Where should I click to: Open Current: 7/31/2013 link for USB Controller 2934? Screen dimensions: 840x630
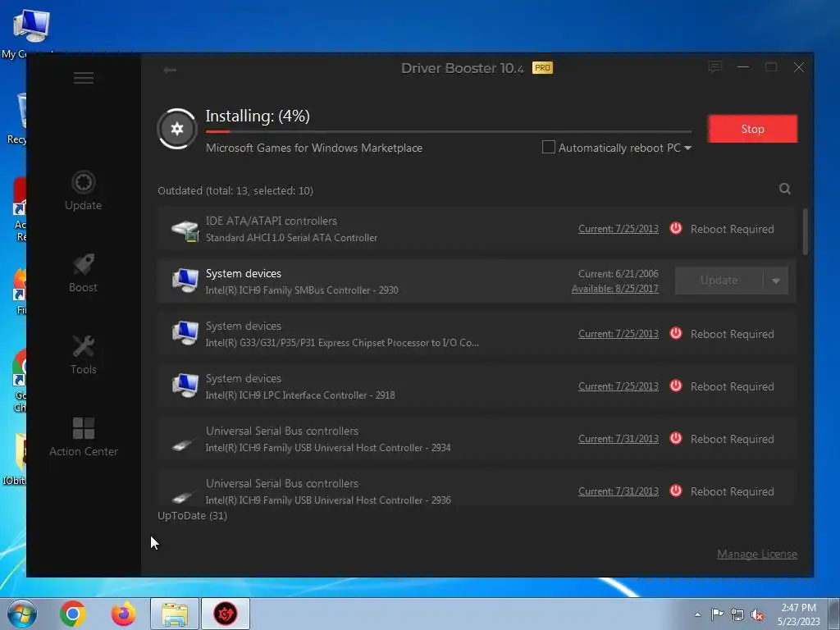(619, 439)
